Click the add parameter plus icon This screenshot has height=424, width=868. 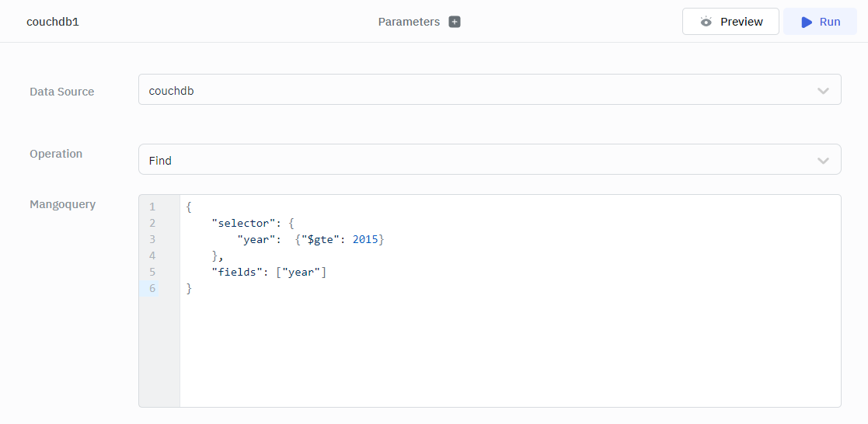[455, 22]
